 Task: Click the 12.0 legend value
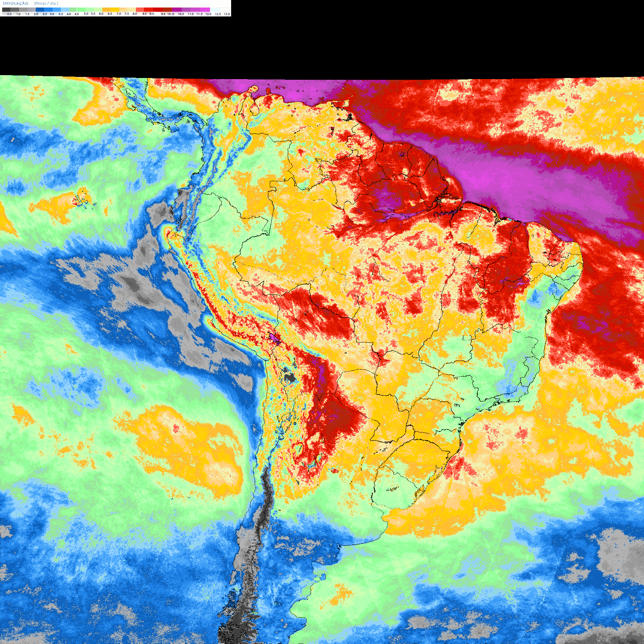(208, 14)
